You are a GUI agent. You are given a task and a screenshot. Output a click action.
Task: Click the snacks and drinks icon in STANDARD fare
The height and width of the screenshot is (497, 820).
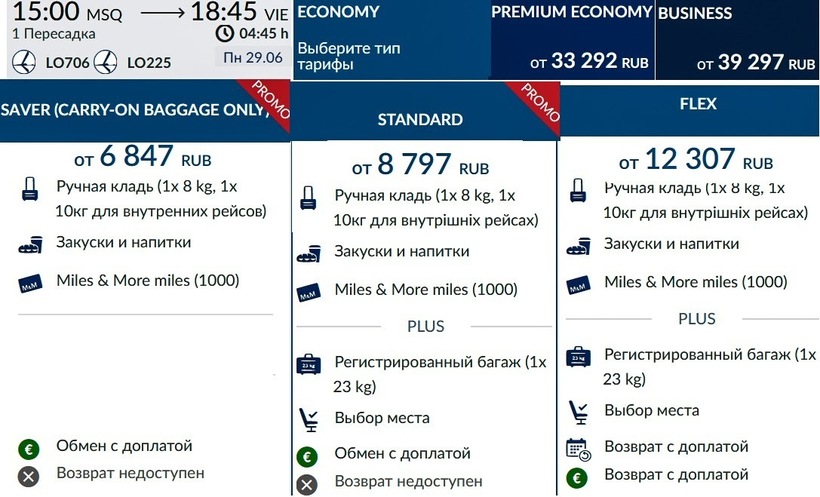(308, 254)
